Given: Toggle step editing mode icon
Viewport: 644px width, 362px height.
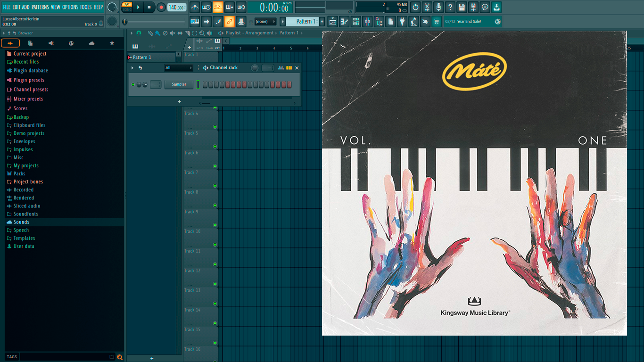Looking at the screenshot, I should click(218, 21).
